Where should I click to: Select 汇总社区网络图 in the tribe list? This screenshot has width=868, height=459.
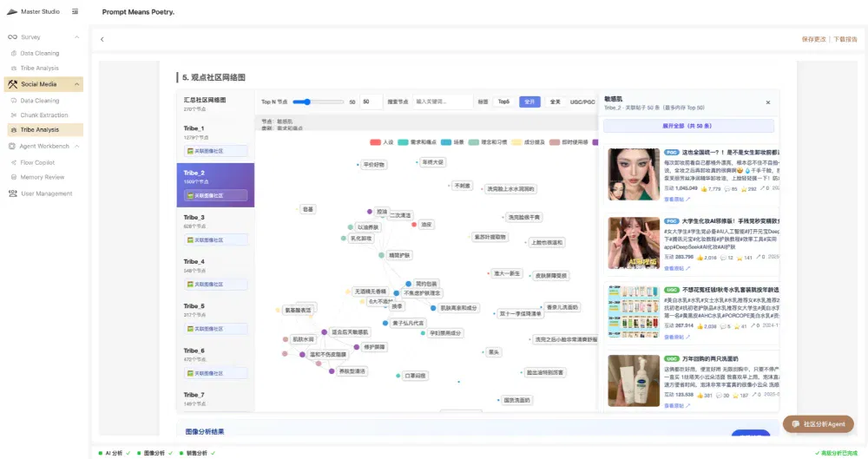(215, 103)
